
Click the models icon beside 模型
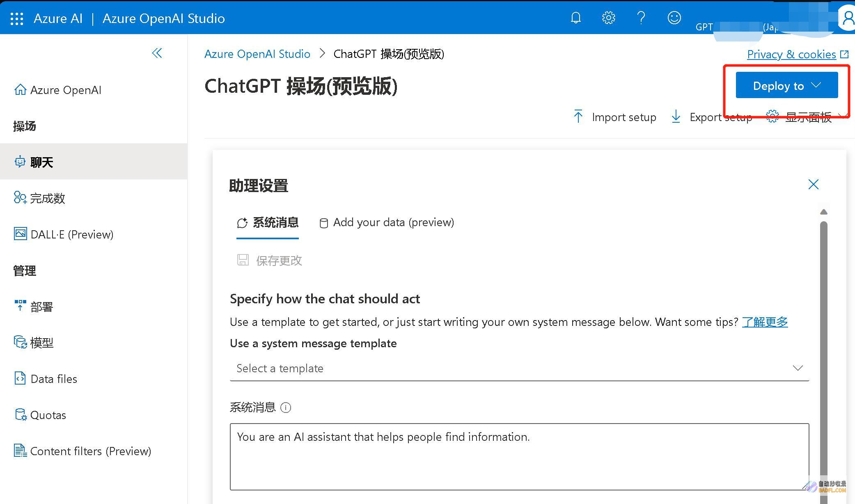[x=20, y=342]
